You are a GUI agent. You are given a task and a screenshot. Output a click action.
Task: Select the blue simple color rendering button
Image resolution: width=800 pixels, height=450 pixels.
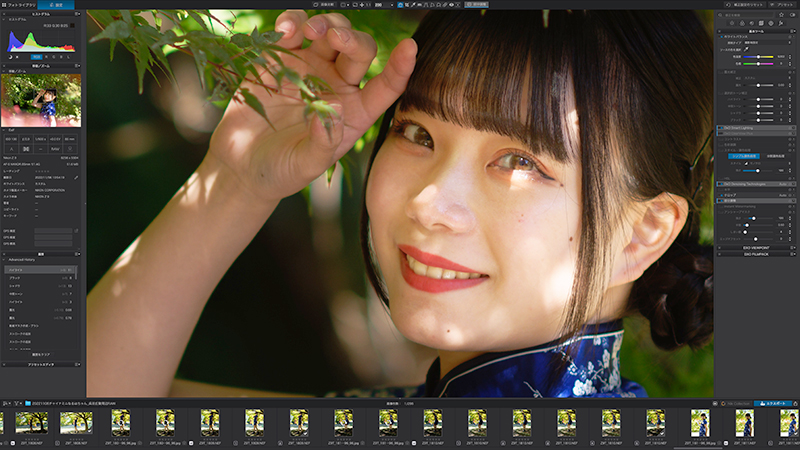(x=744, y=156)
